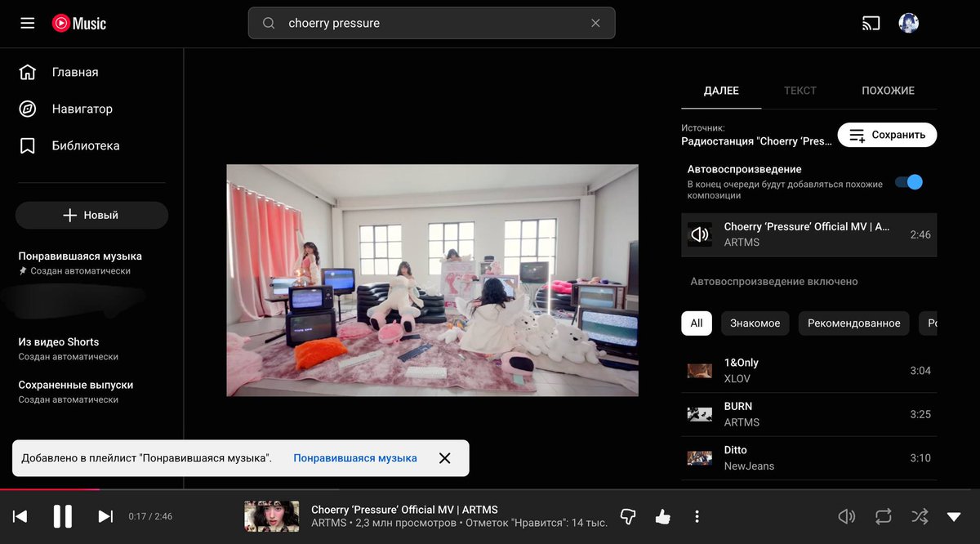The height and width of the screenshot is (544, 980).
Task: Toggle shuffle mode
Action: pos(920,516)
